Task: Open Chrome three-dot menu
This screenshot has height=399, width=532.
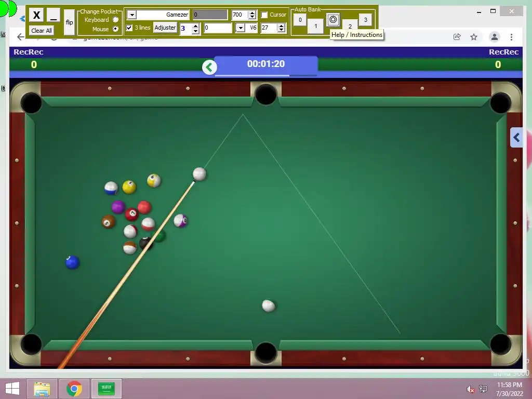Action: tap(511, 37)
